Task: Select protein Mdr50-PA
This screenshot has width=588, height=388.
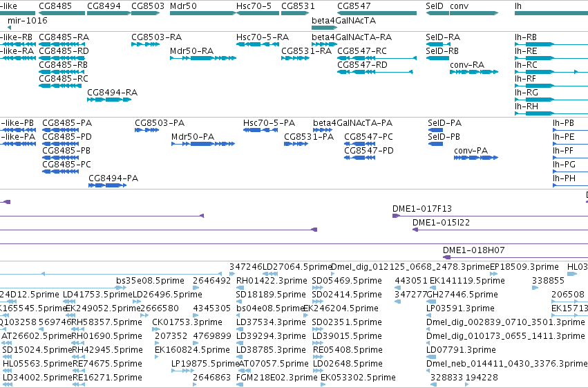Action: 203,144
